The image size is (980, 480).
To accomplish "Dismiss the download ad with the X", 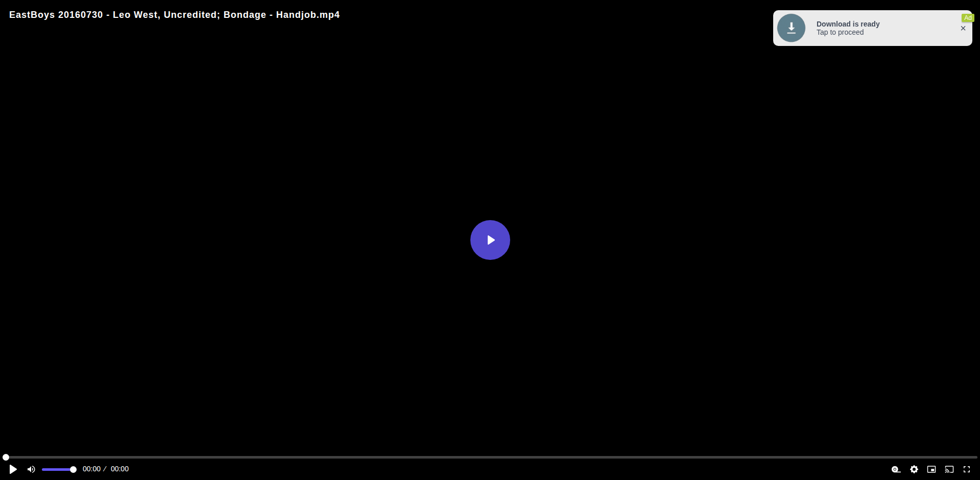I will [963, 28].
